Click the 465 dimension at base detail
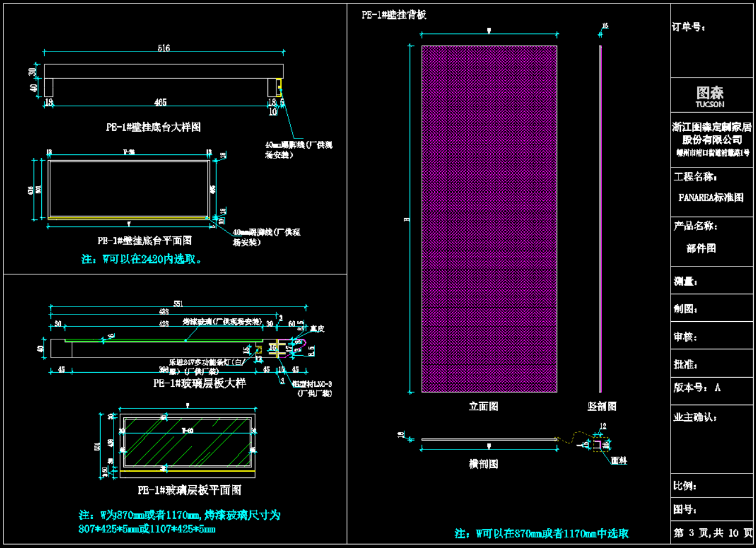Viewport: 756px width, 548px height. 161,102
